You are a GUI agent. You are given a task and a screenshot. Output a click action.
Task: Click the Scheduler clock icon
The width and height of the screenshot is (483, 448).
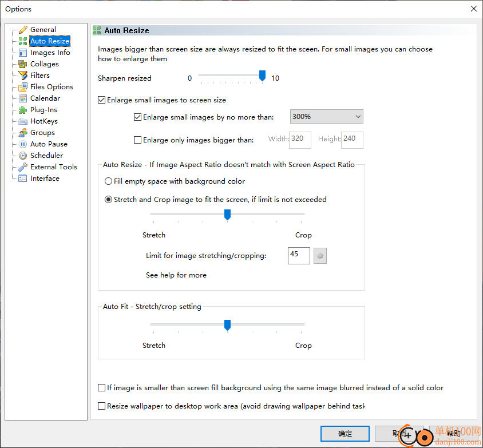coord(23,156)
